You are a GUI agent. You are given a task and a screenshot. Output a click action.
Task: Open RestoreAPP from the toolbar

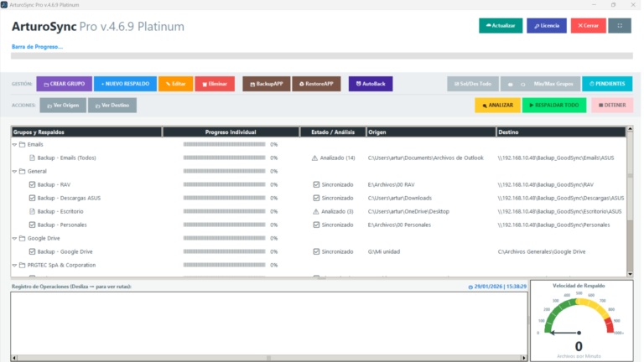[x=316, y=84]
